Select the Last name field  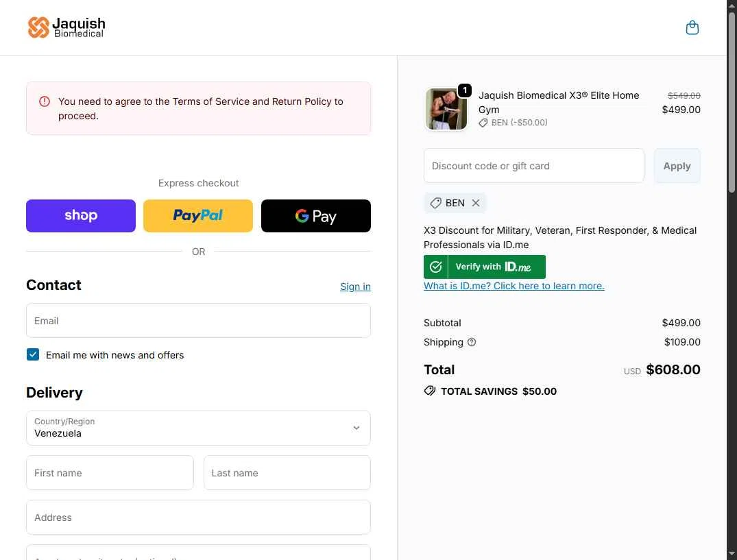(x=287, y=473)
